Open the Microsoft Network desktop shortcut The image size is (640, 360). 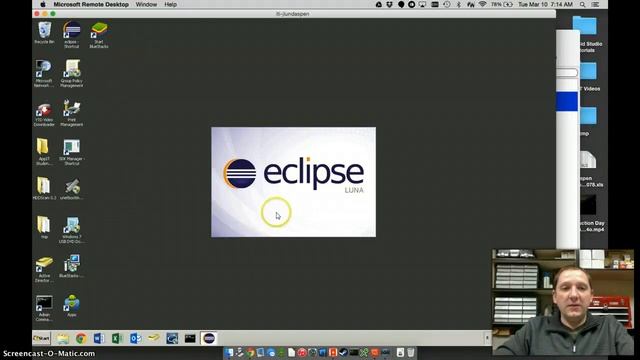coord(44,73)
